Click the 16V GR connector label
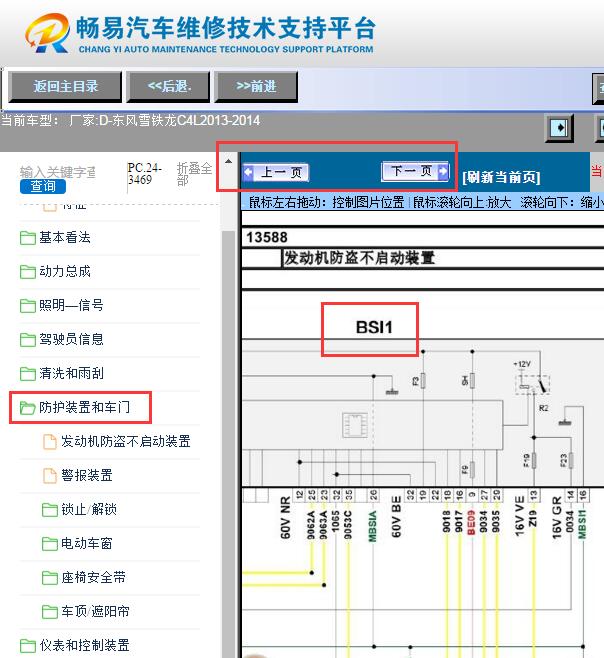The width and height of the screenshot is (604, 658). 557,518
